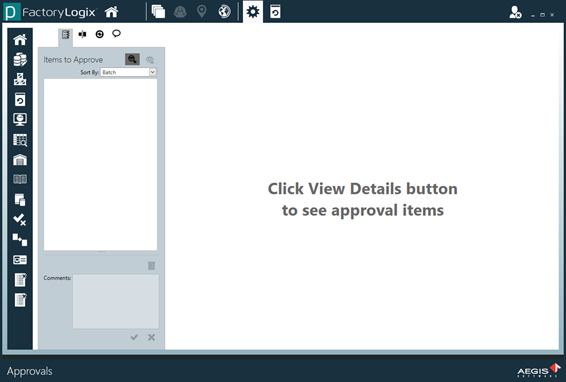Open the sidebar document with circular arrow icon
Viewport: 566px width, 382px height.
click(x=20, y=99)
